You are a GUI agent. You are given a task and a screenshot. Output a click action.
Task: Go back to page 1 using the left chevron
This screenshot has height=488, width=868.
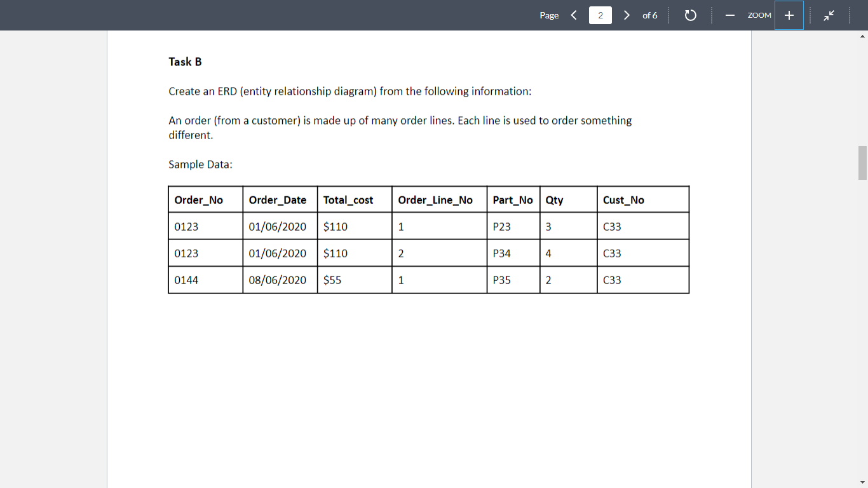(x=574, y=15)
